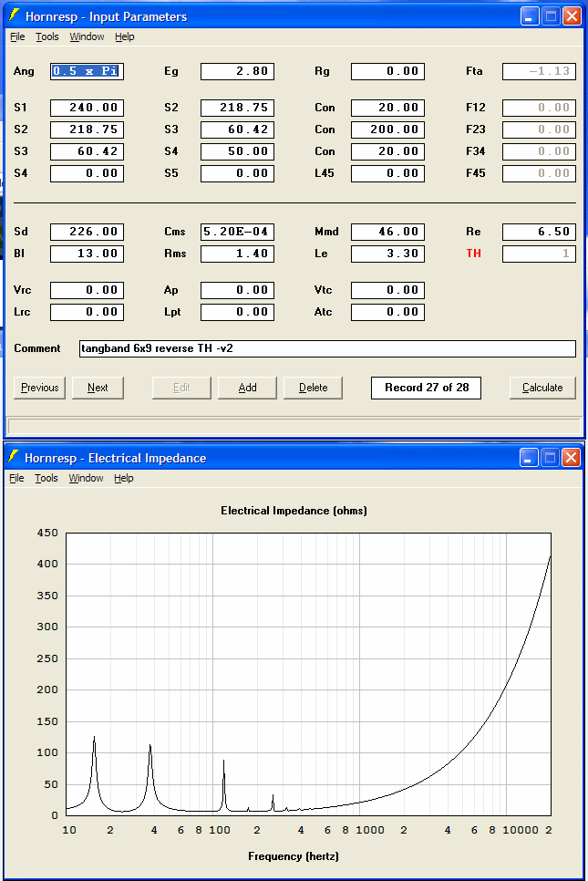Click the first Con field showing 20.00
Viewport: 588px width, 881px height.
[388, 108]
